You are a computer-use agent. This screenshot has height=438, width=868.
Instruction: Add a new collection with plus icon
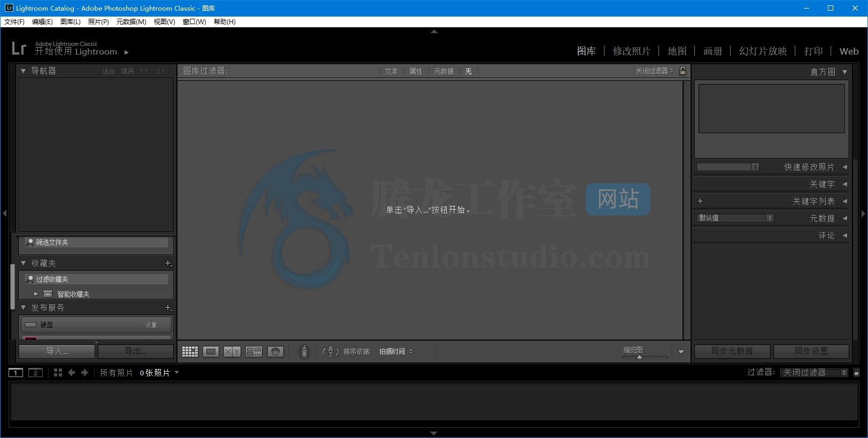pos(168,263)
